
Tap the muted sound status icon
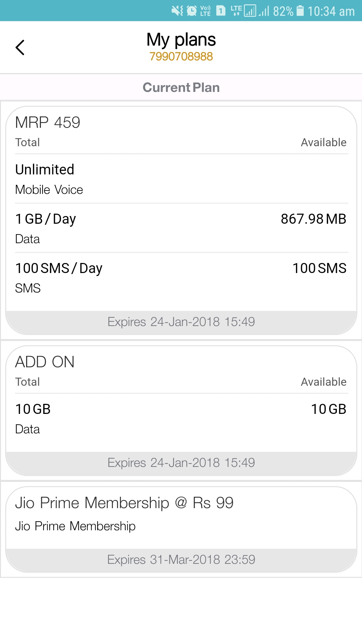pyautogui.click(x=177, y=11)
